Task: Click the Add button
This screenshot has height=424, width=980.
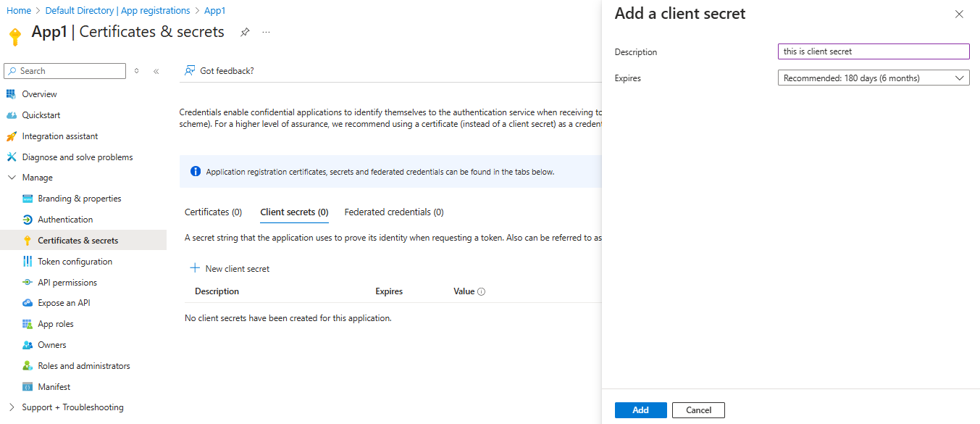Action: (641, 410)
